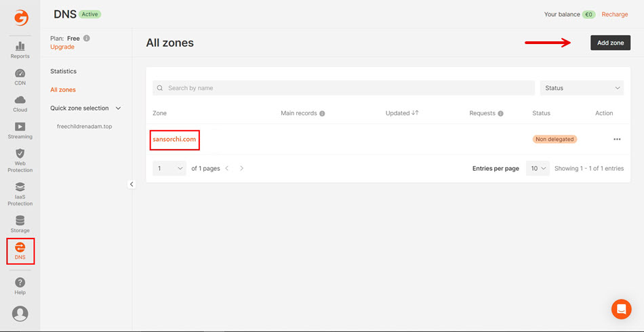
Task: Open the sansorchi.com zone link
Action: (x=174, y=139)
